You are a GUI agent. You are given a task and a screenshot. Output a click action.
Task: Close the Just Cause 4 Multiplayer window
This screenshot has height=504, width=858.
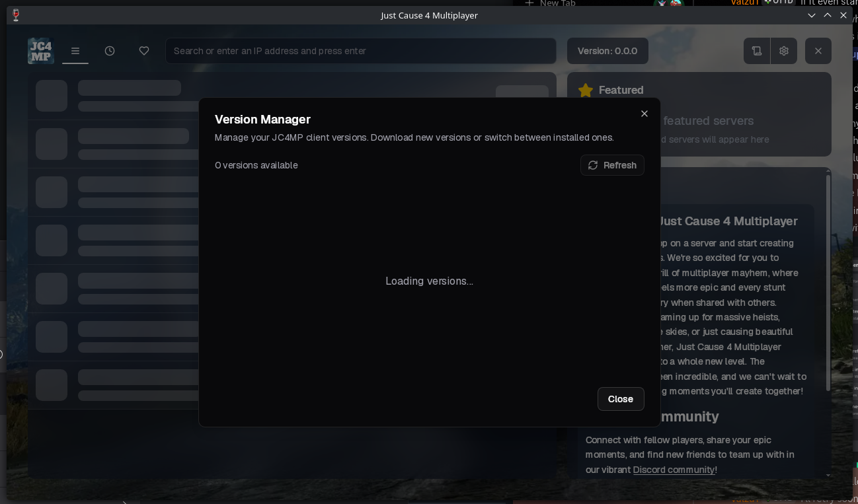843,15
